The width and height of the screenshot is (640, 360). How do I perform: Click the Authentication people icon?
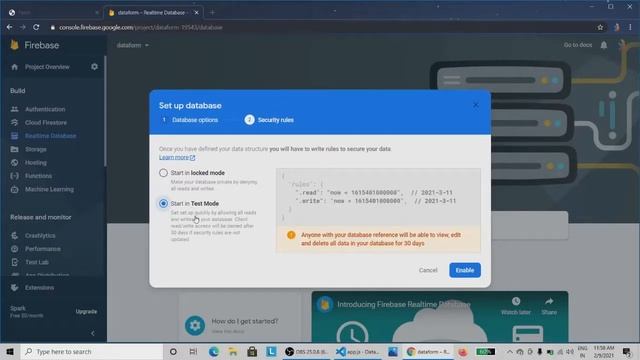[15, 109]
